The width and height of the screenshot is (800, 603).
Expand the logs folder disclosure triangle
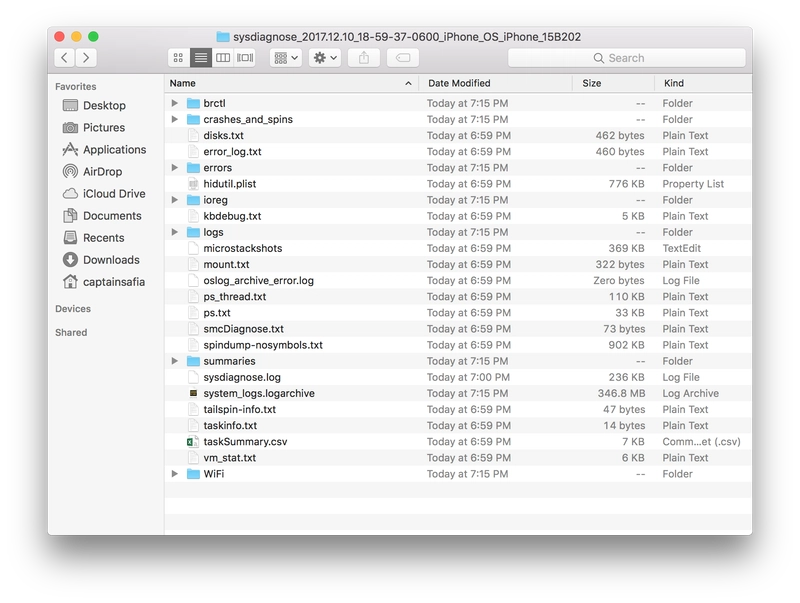tap(175, 232)
